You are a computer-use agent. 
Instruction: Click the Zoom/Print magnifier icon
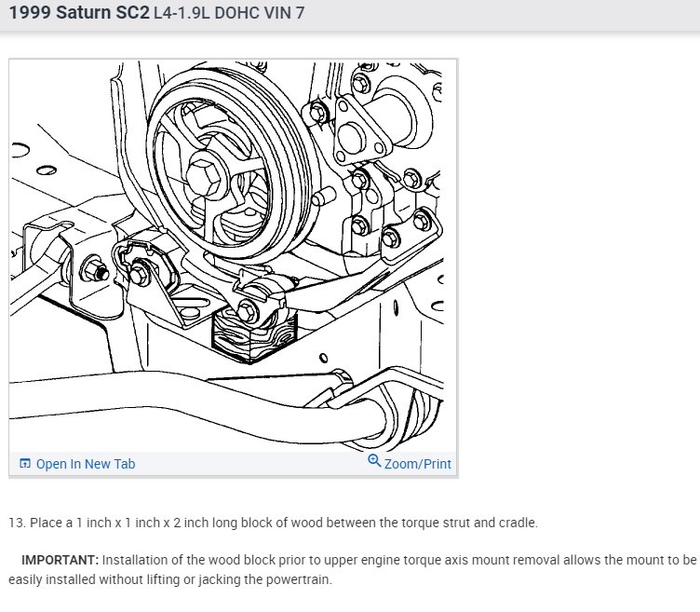click(374, 460)
